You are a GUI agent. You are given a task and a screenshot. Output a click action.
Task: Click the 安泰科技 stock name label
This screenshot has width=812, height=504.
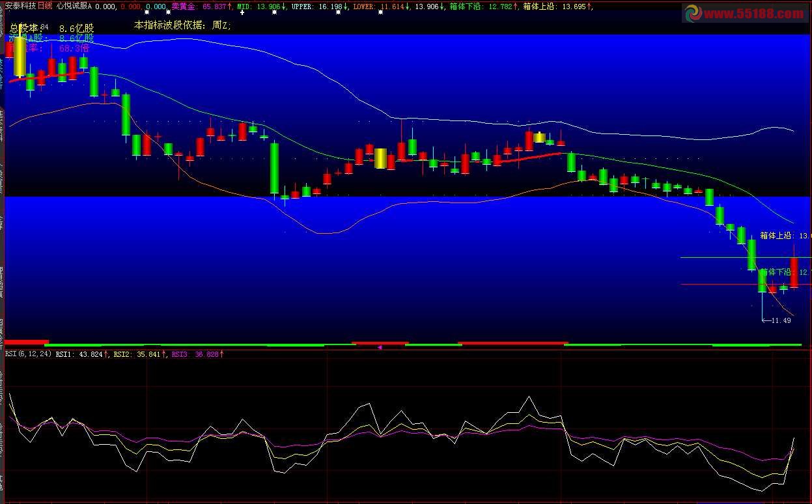(20, 6)
